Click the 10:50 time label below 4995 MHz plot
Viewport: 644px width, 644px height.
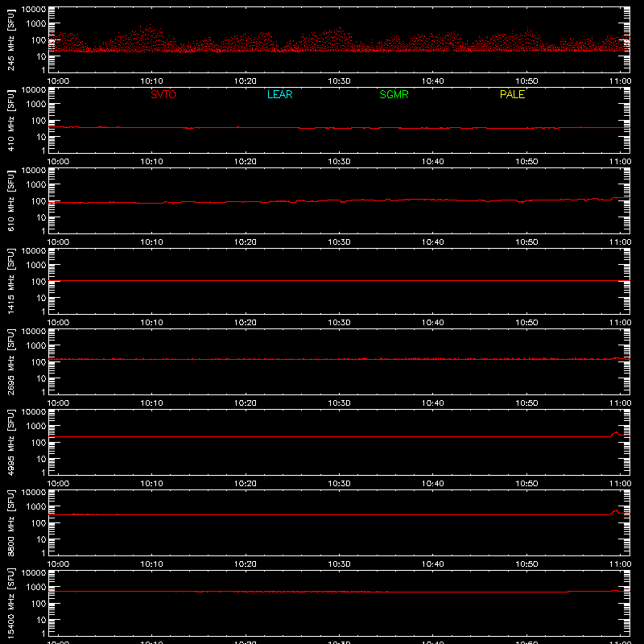[x=526, y=484]
